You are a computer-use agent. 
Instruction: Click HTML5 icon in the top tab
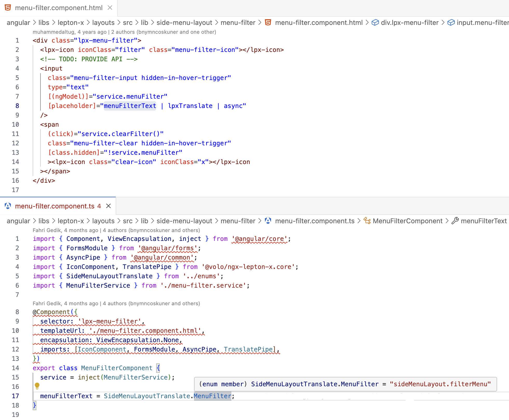click(x=8, y=8)
